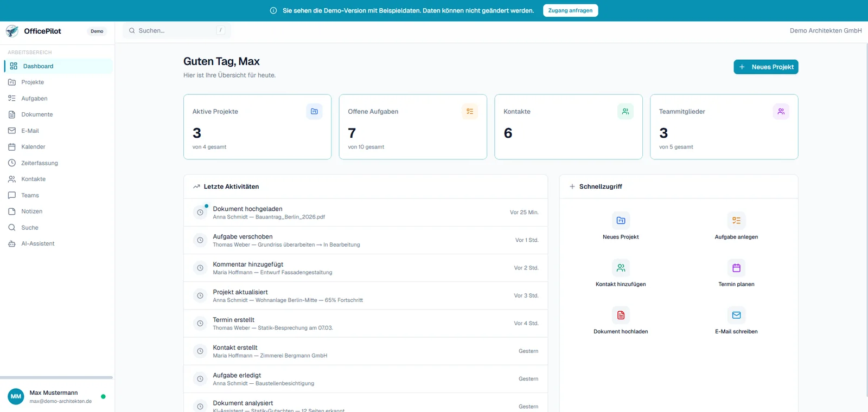Open the Dokument hochgeladen activity entry
Image resolution: width=868 pixels, height=412 pixels.
[366, 213]
